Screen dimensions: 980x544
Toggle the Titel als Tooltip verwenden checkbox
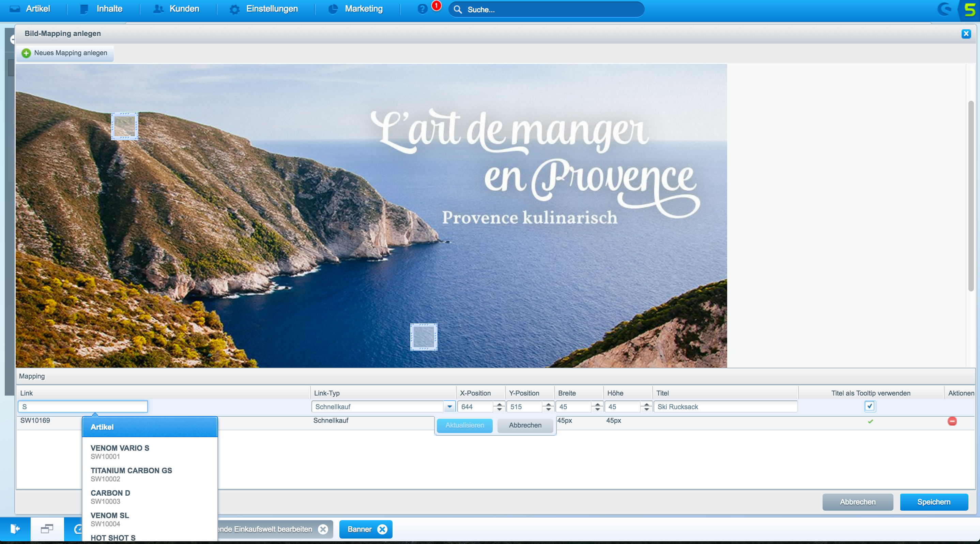[869, 406]
